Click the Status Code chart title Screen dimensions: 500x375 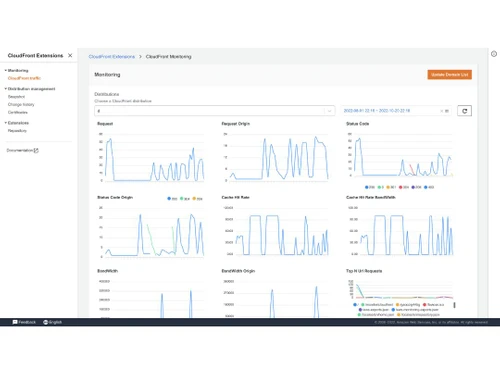tap(357, 124)
